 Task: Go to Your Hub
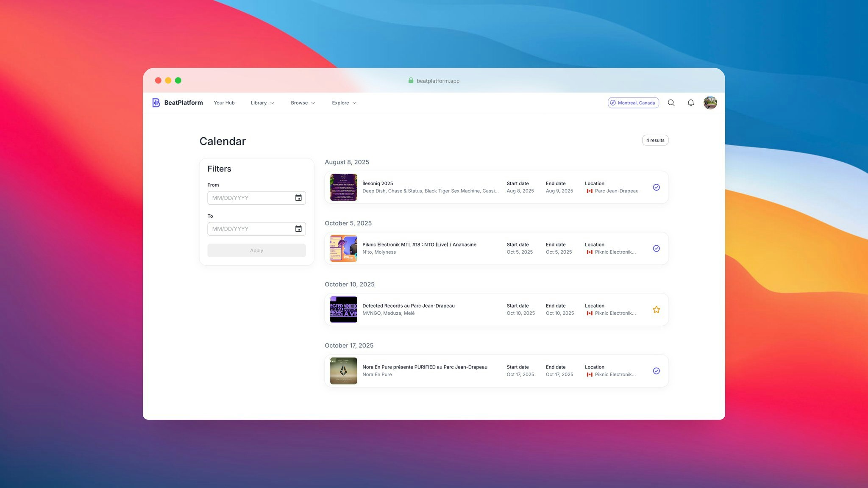click(224, 103)
